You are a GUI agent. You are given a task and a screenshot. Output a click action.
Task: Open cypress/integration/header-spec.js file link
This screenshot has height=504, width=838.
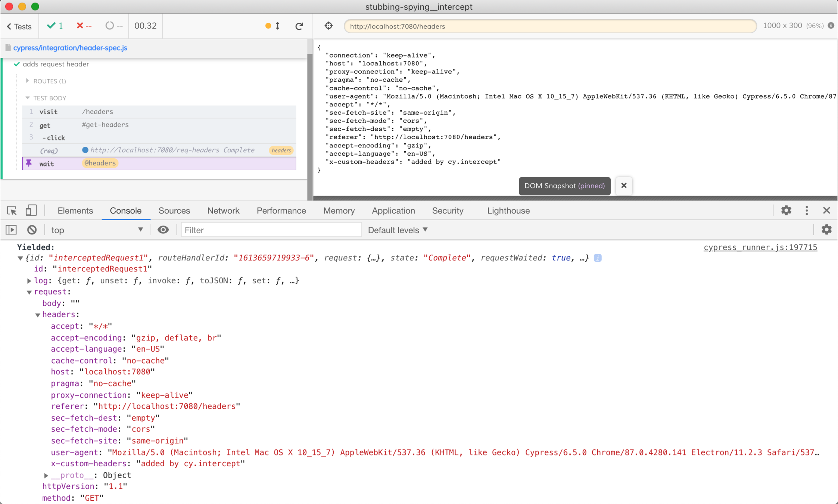click(70, 48)
